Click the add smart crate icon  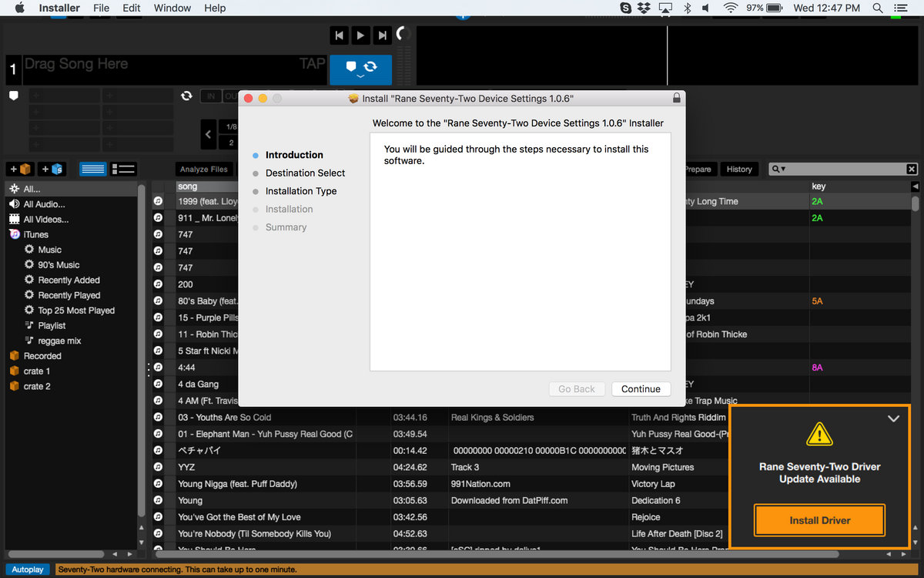click(x=52, y=169)
